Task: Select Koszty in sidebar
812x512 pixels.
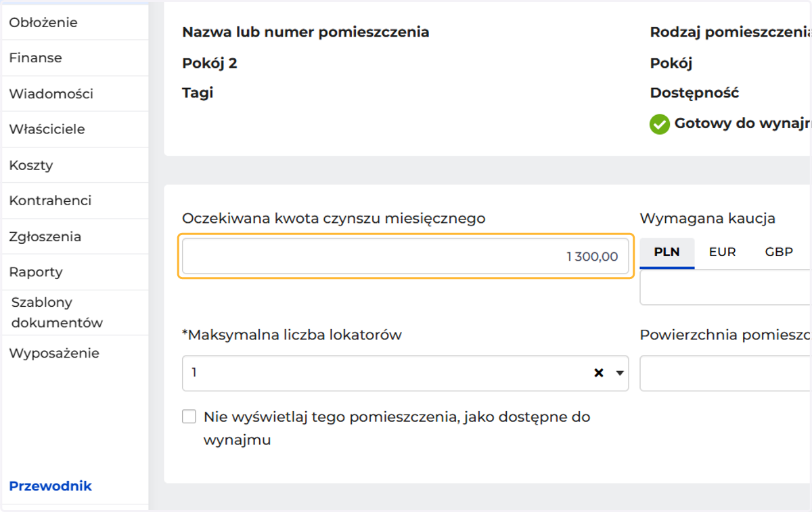Action: [x=30, y=165]
